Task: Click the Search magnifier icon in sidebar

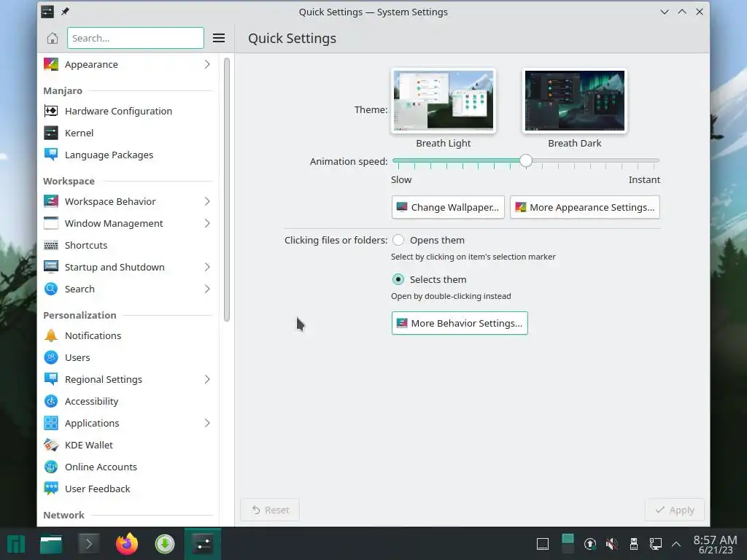Action: (x=51, y=289)
